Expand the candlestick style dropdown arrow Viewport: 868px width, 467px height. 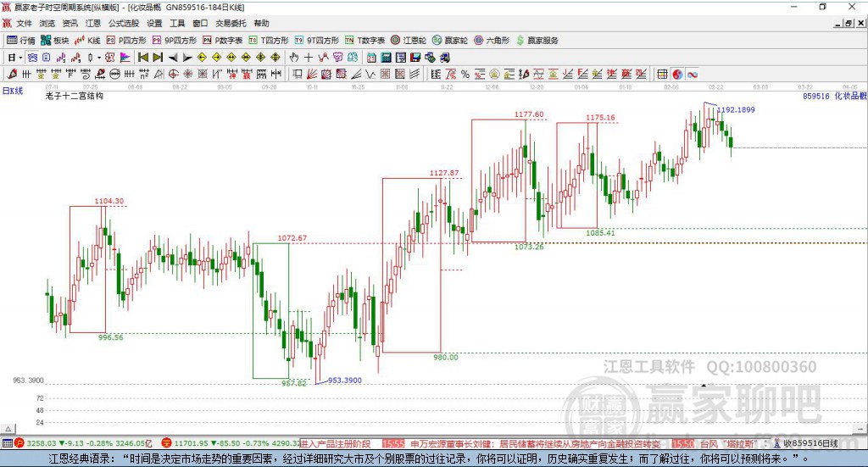pyautogui.click(x=99, y=58)
